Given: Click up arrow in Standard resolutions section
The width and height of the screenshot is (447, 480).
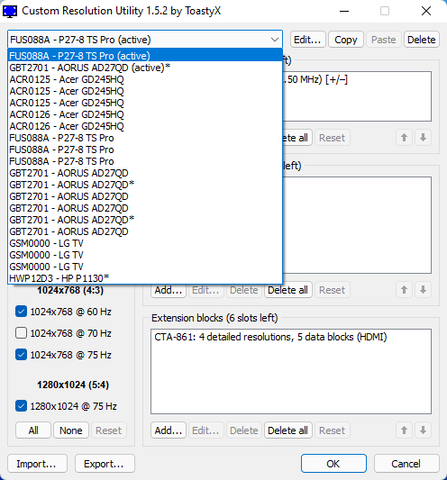Looking at the screenshot, I should coord(404,290).
